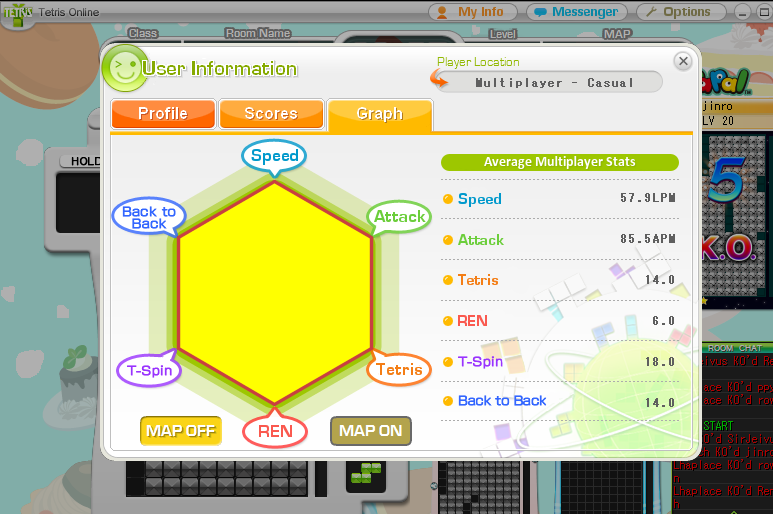Screen dimensions: 773x514
Task: Click the green next tetromino piece preview
Action: tap(366, 473)
